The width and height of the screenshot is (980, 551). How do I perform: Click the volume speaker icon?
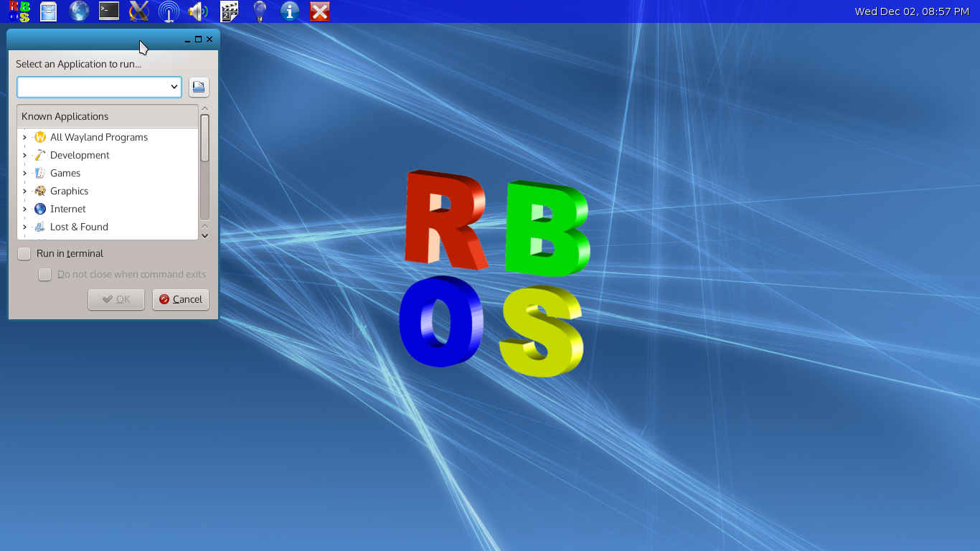[198, 11]
